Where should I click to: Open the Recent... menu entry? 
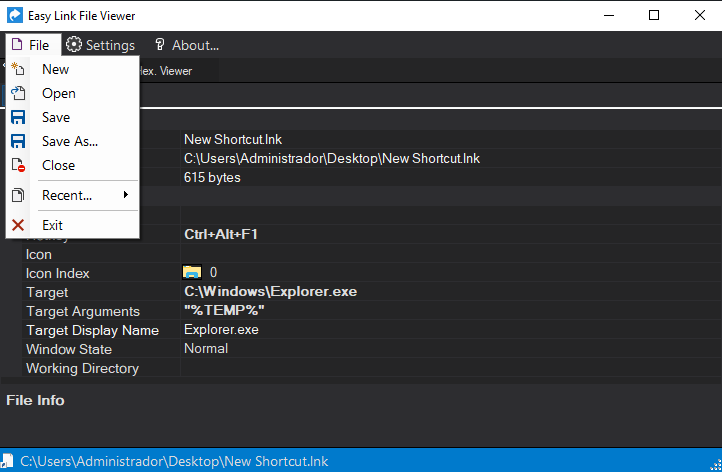click(x=73, y=195)
